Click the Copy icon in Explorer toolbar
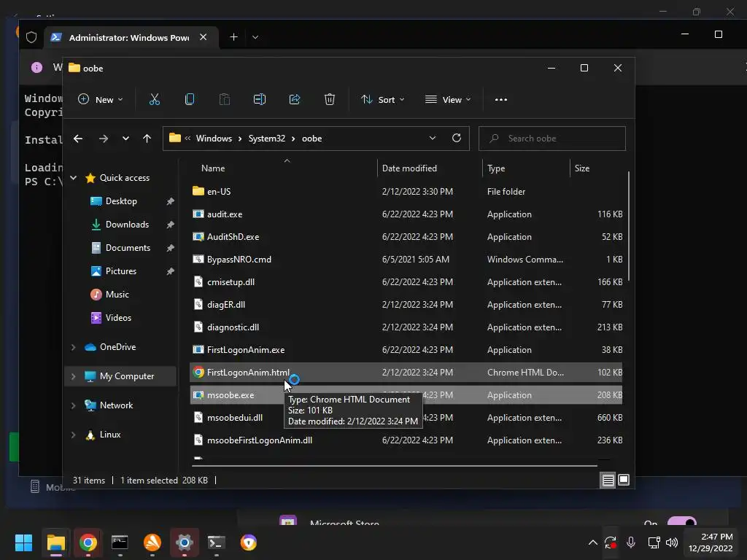 pos(190,99)
